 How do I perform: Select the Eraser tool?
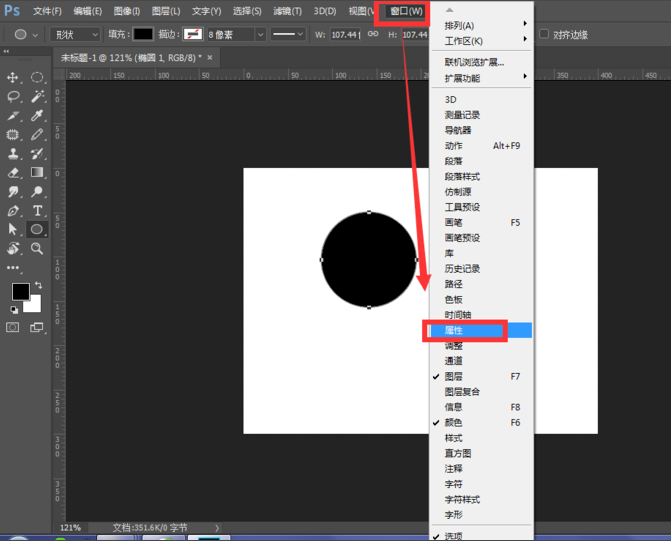coord(13,172)
